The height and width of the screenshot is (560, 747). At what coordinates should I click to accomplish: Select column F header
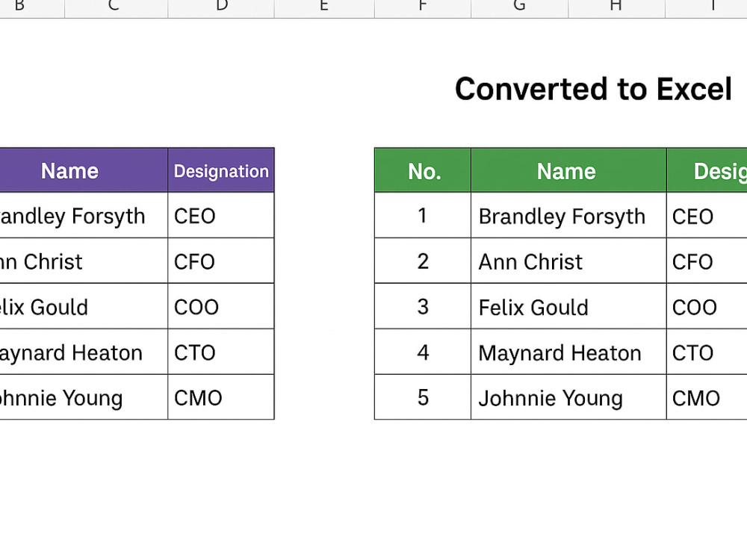click(x=423, y=7)
